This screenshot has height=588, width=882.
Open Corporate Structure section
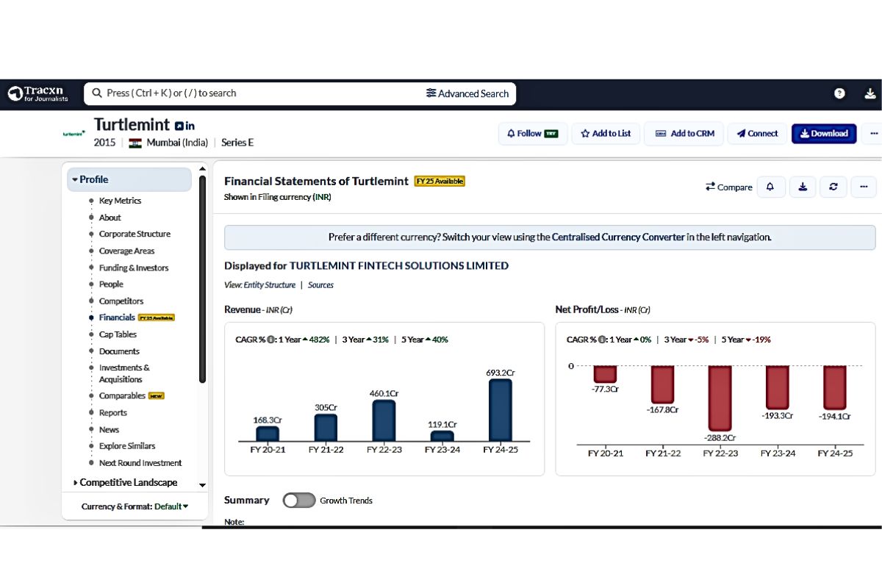(135, 234)
